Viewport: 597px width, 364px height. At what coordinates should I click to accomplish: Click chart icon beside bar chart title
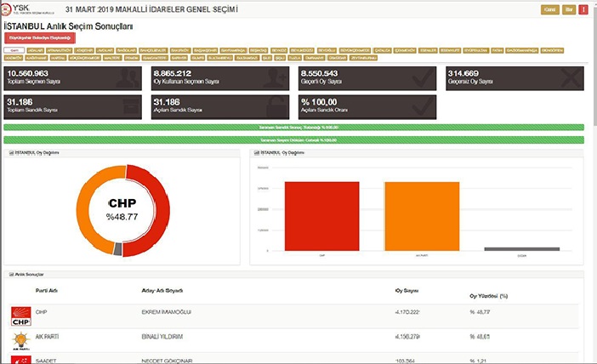(257, 153)
